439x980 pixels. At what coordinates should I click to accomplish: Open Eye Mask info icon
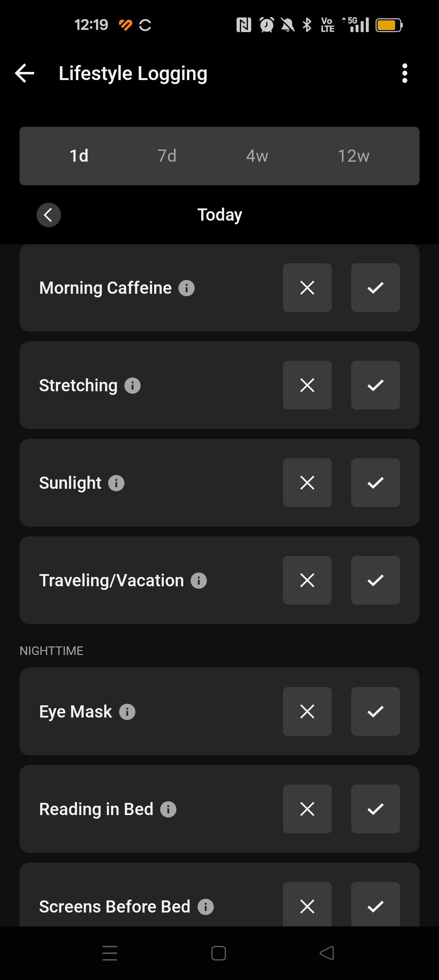point(127,712)
